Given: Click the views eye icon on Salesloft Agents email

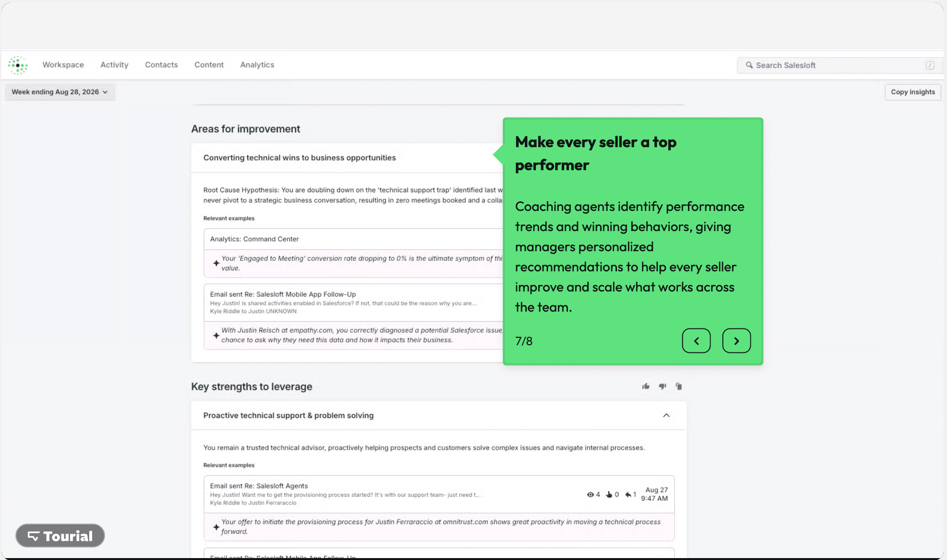Looking at the screenshot, I should [x=590, y=495].
